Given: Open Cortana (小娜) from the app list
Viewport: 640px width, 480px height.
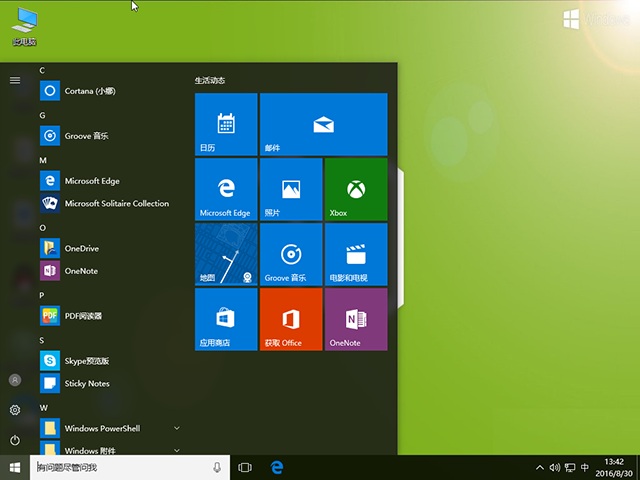Looking at the screenshot, I should click(x=90, y=91).
